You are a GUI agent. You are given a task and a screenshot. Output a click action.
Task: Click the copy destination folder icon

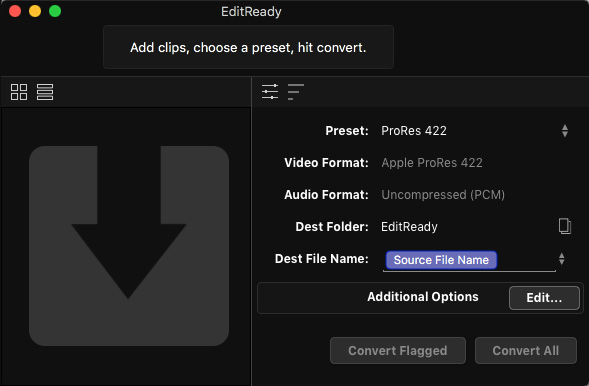pos(565,226)
